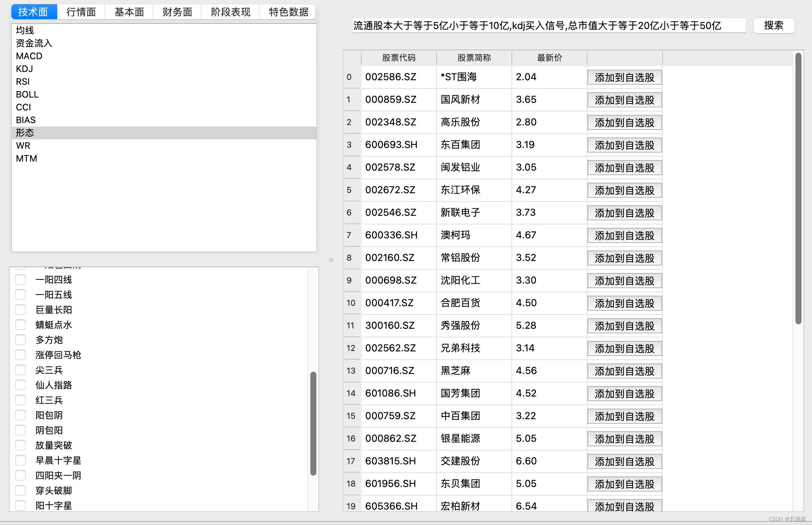Click the 搜索 button
This screenshot has width=812, height=525.
coord(774,26)
